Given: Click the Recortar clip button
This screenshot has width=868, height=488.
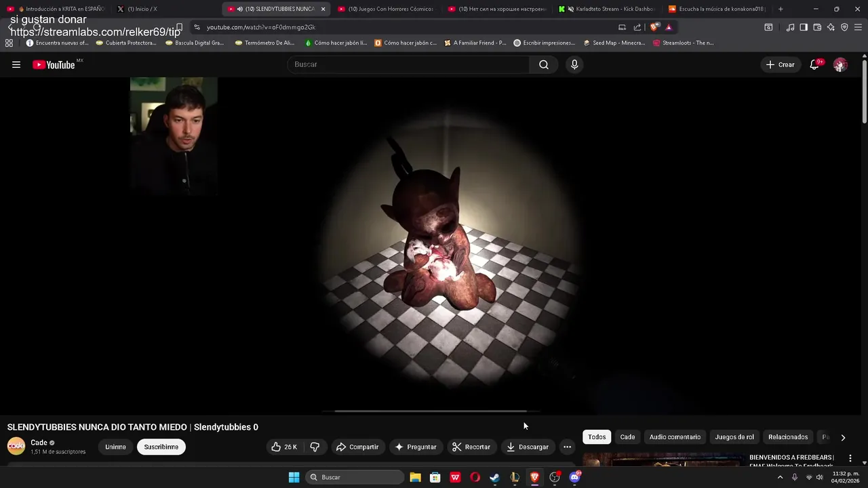Looking at the screenshot, I should 471,447.
